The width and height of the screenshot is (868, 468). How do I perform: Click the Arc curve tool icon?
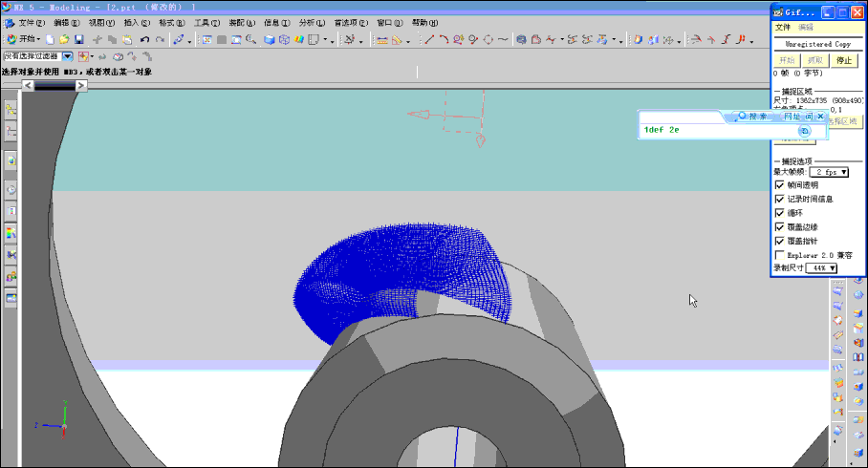[444, 39]
